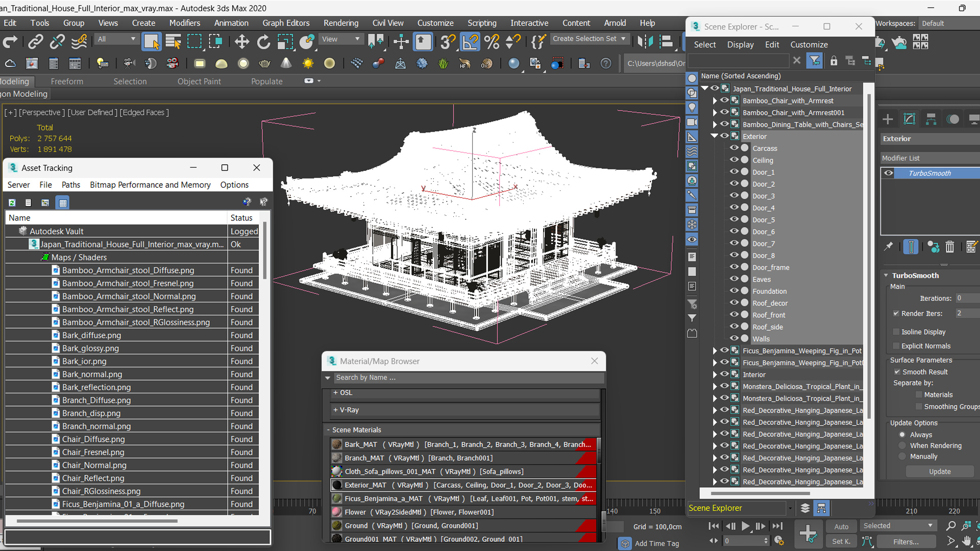Switch to the Object Paint tab

[199, 81]
